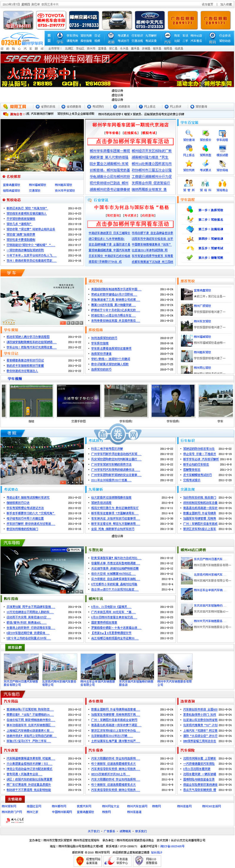The image size is (235, 868).
Task: Open 湘ICP备10025495号 record link
Action: pyautogui.click(x=172, y=846)
